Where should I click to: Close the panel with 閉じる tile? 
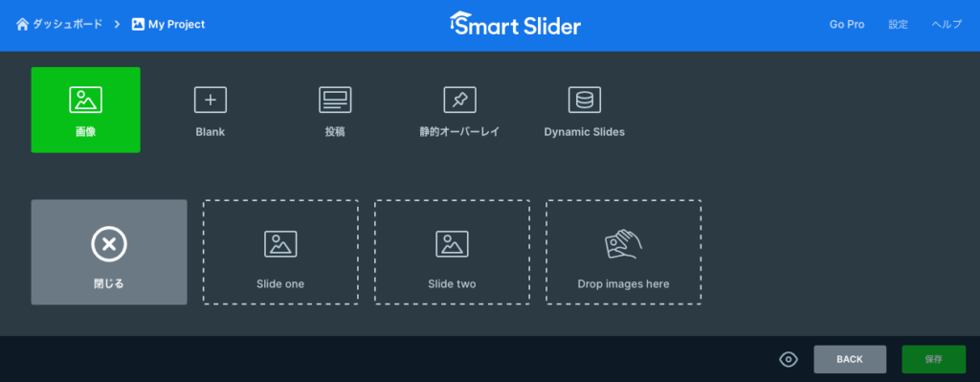109,252
